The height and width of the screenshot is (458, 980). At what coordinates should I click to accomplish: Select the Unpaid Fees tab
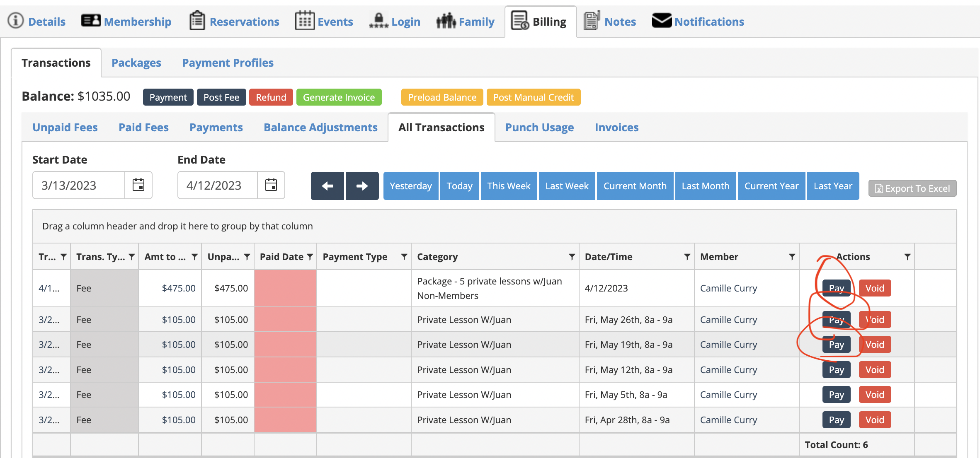[65, 128]
